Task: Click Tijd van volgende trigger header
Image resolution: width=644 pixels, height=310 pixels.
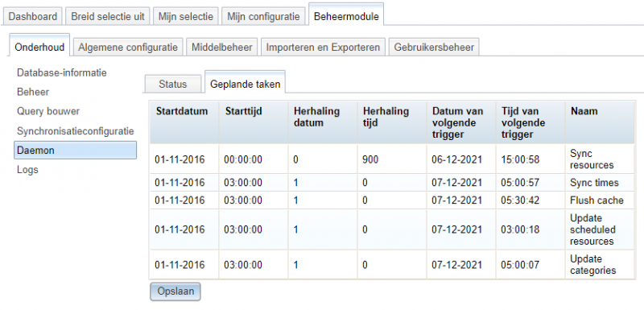Action: point(530,122)
